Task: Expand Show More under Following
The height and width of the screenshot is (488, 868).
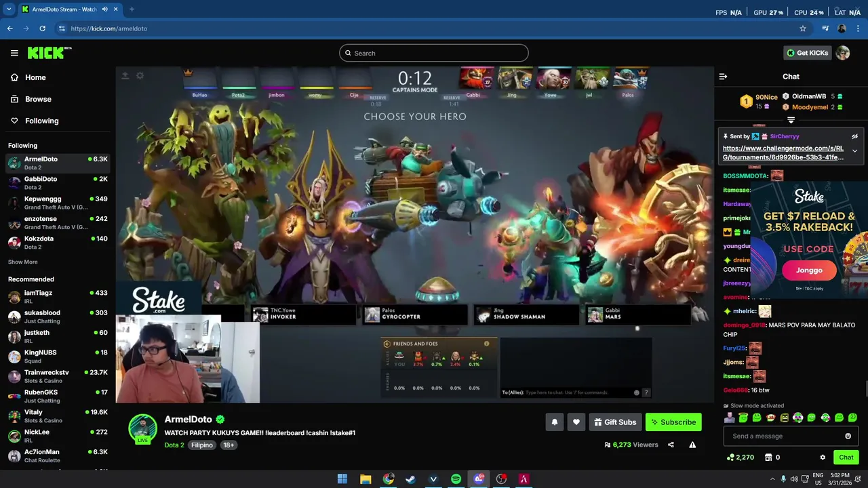Action: click(x=23, y=262)
